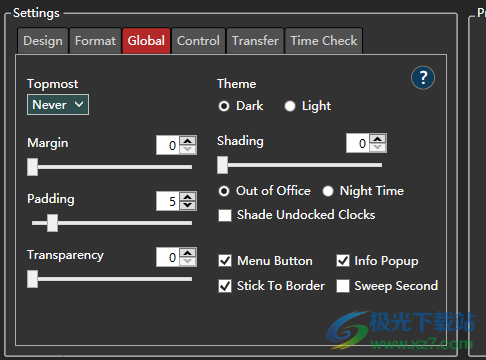Select the Dark theme radio button
Image resolution: width=486 pixels, height=360 pixels.
coord(224,106)
